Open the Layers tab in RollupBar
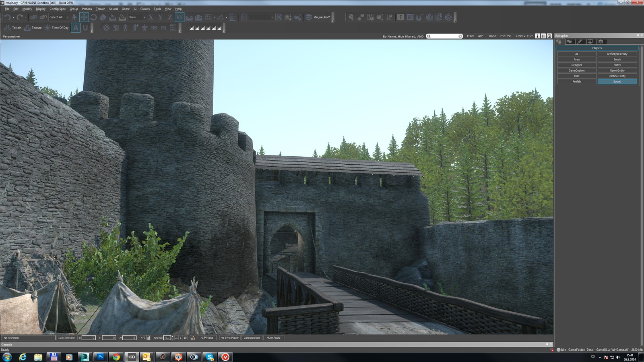 [601, 41]
